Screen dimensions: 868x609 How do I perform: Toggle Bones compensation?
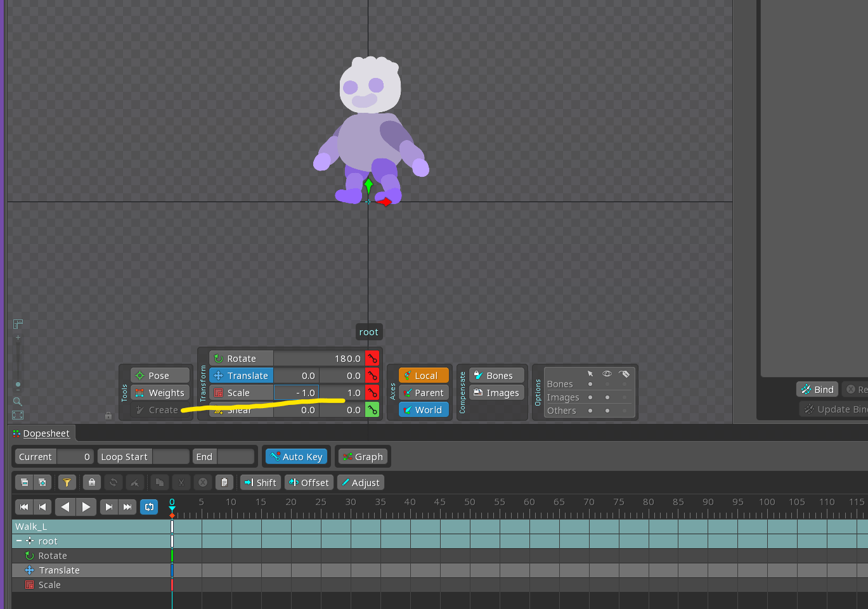[x=497, y=376]
